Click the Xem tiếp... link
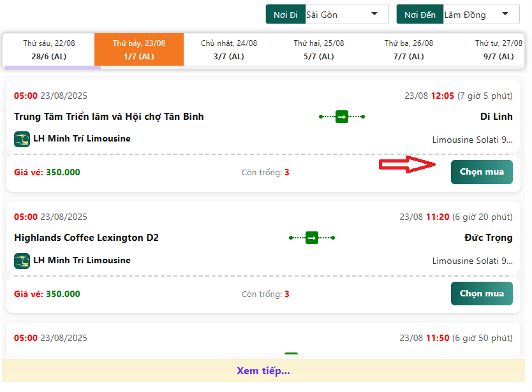This screenshot has width=532, height=392. coord(263,370)
